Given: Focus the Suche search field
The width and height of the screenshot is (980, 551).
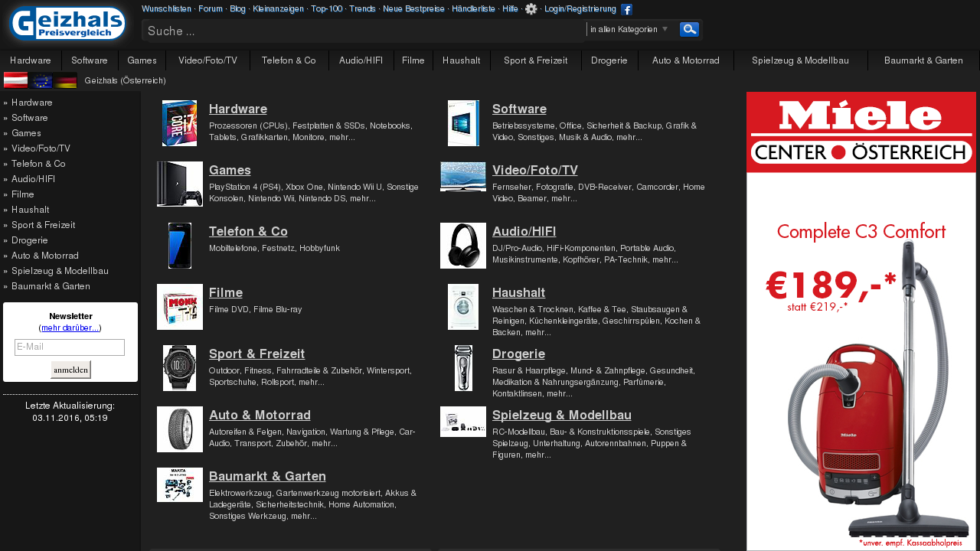Looking at the screenshot, I should pyautogui.click(x=364, y=31).
